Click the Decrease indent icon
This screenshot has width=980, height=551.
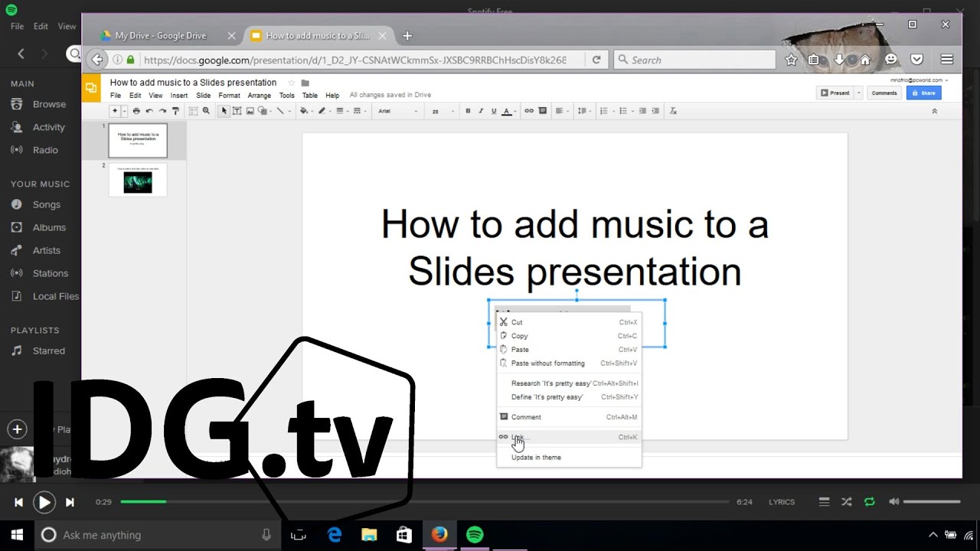point(642,111)
